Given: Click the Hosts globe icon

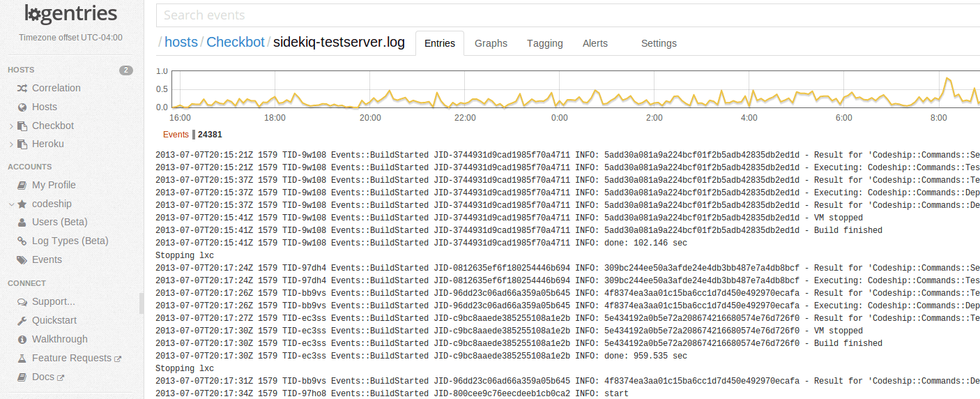Looking at the screenshot, I should (22, 107).
